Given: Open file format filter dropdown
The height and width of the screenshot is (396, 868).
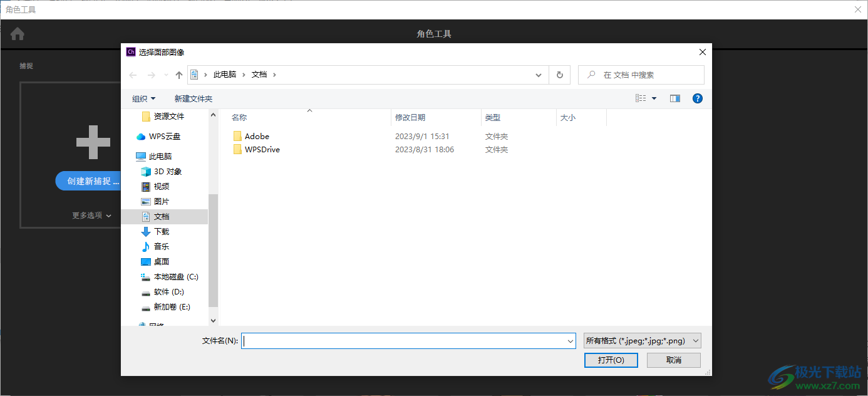Looking at the screenshot, I should click(642, 341).
